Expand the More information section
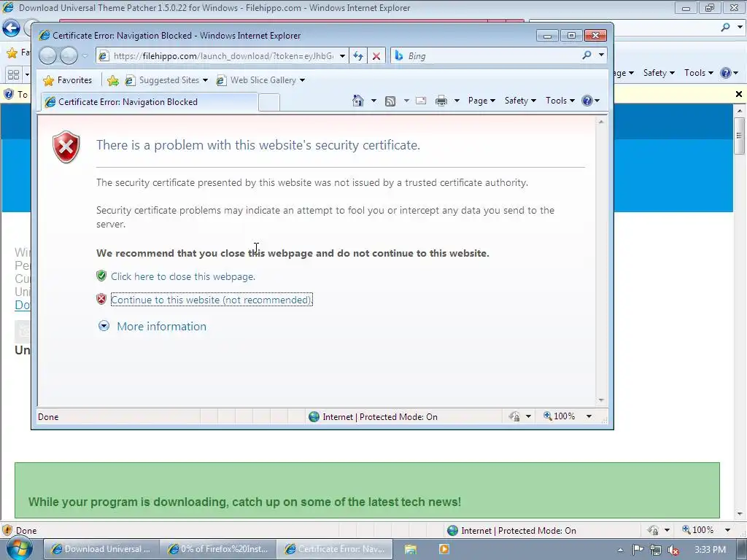This screenshot has height=560, width=747. pyautogui.click(x=104, y=326)
